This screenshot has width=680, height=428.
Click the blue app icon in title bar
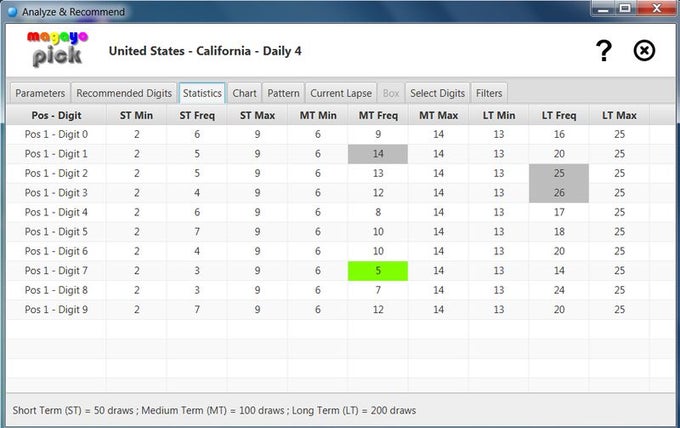pos(12,12)
